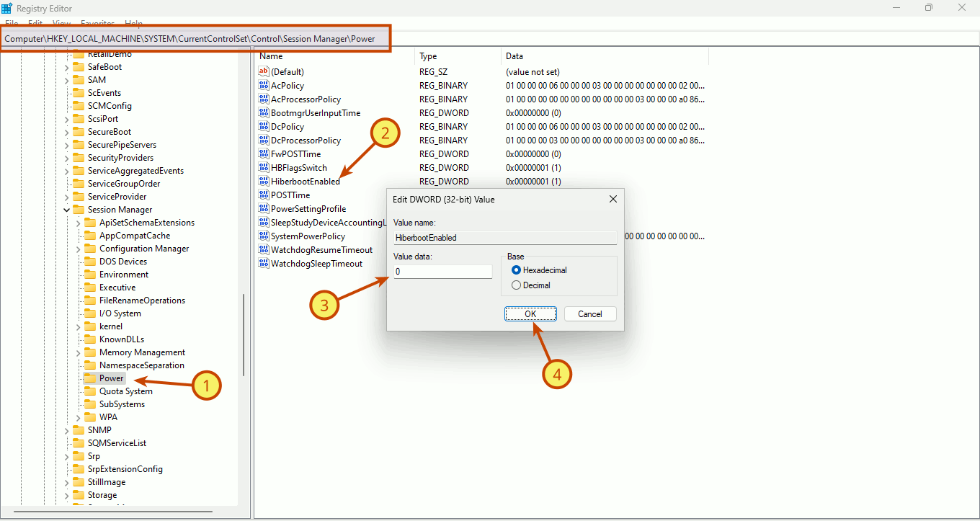Click the DOS Devices folder icon

[x=90, y=262]
